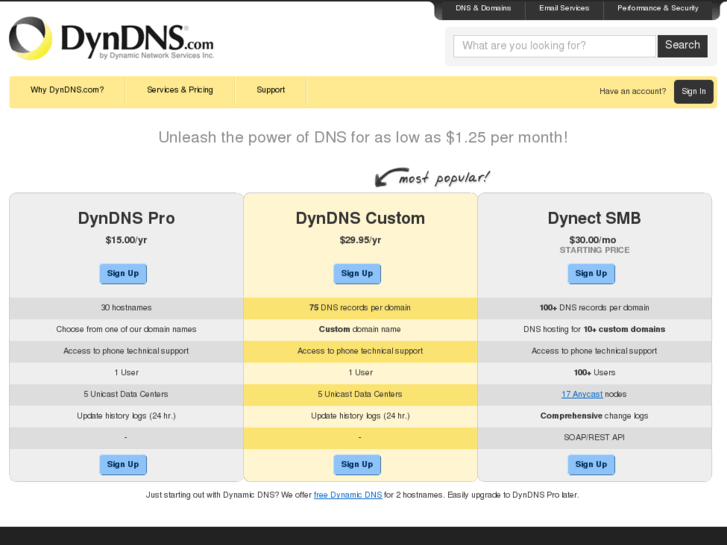Click '5 Unicast Data Centers' under DynDNS Custom

360,394
